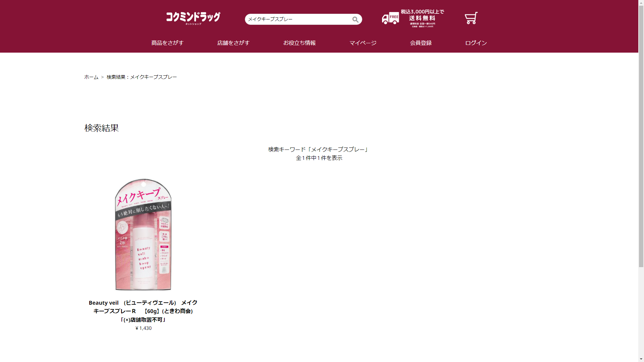Open the 店舗をさがす menu

click(x=233, y=43)
